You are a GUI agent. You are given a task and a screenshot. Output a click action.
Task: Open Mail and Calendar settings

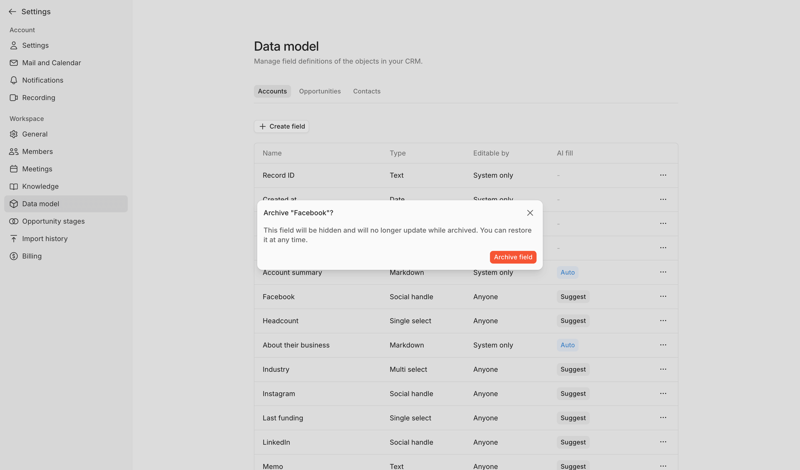tap(51, 63)
